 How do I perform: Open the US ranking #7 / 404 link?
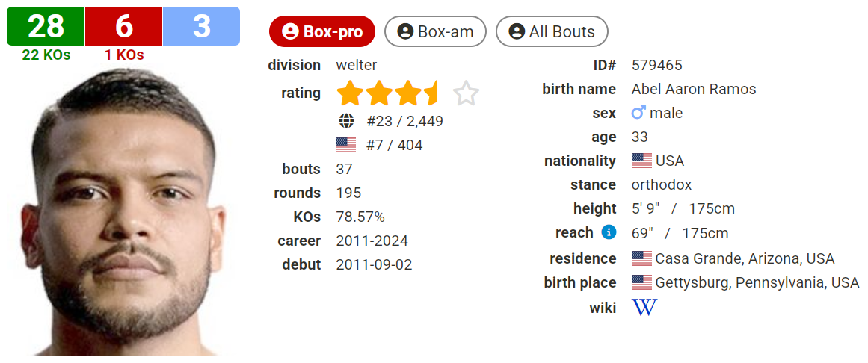point(394,146)
